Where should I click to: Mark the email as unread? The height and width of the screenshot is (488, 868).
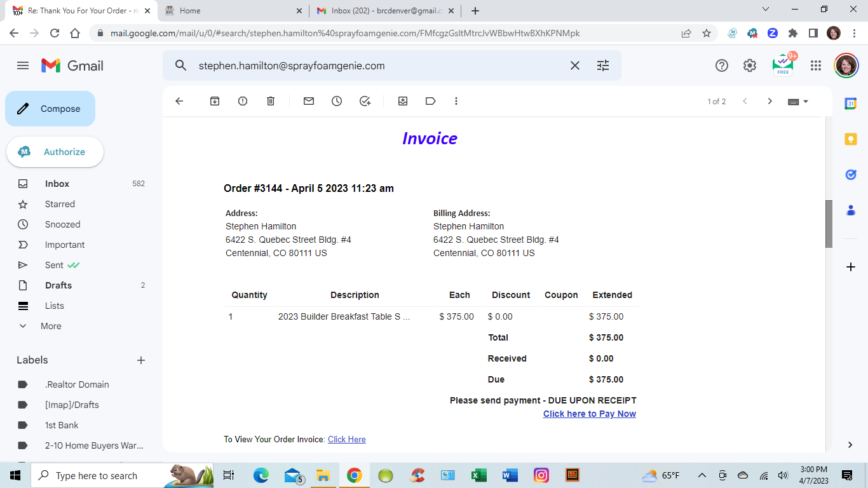pos(309,101)
